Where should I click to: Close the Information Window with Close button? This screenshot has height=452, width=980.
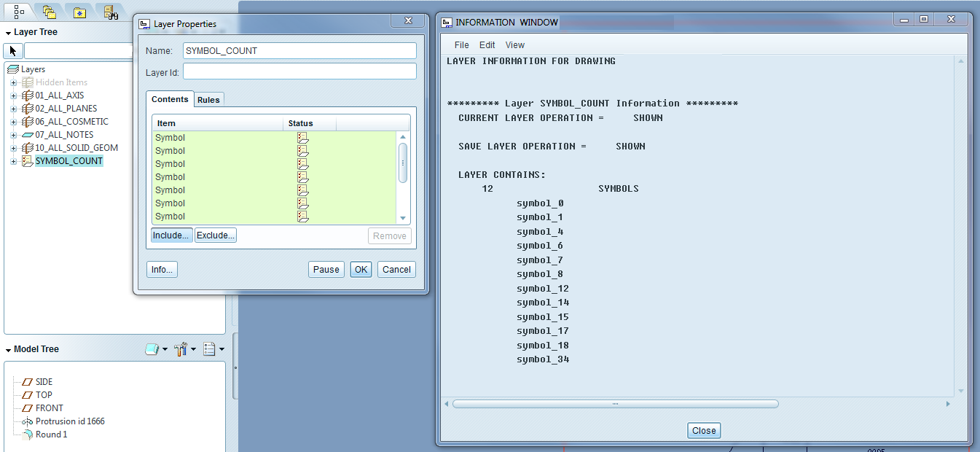point(704,430)
